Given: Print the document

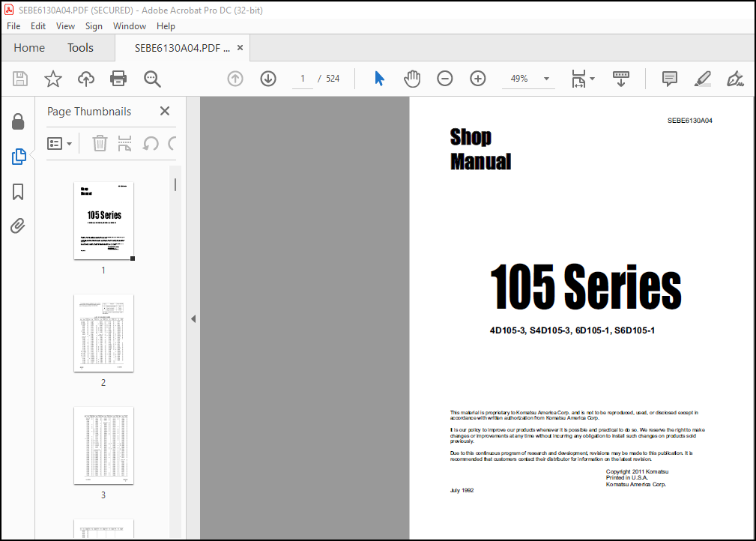Looking at the screenshot, I should pos(118,79).
